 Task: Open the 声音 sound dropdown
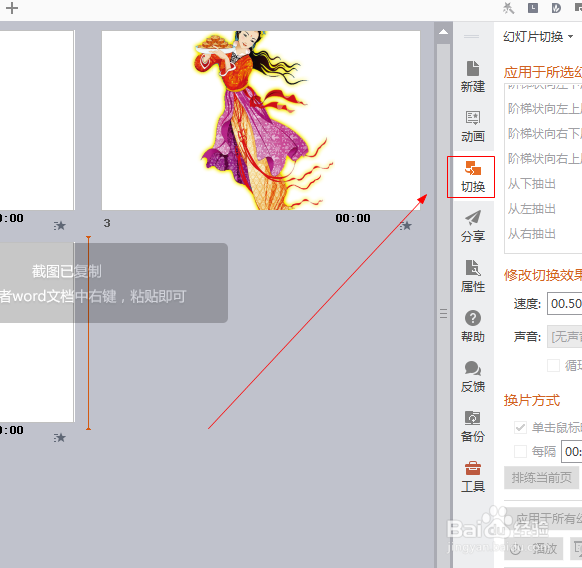pos(565,337)
